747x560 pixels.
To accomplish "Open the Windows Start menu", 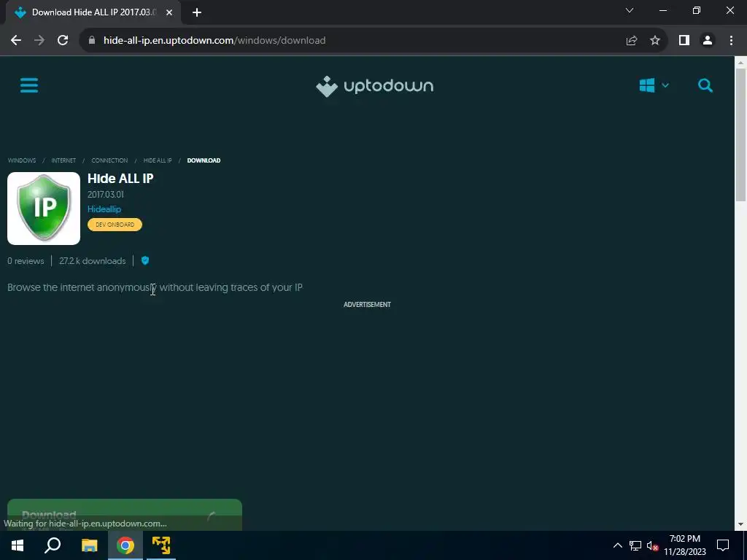I will 18,545.
